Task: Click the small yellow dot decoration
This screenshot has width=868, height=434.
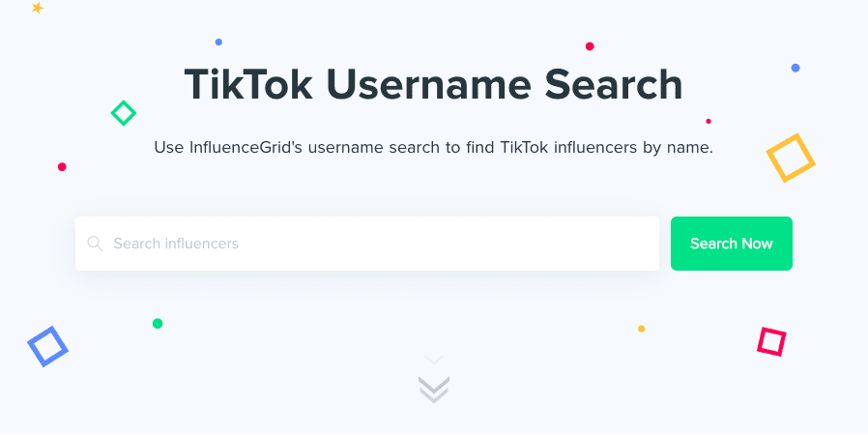Action: (x=641, y=329)
